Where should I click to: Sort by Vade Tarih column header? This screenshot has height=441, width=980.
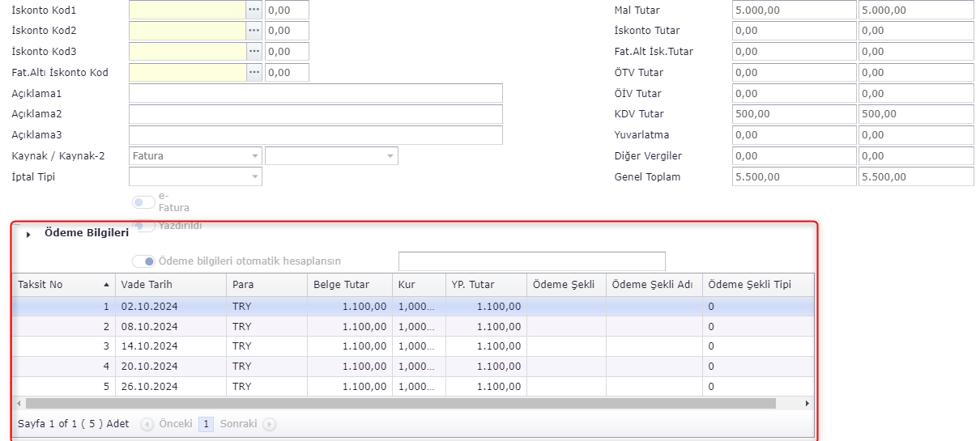pyautogui.click(x=171, y=285)
